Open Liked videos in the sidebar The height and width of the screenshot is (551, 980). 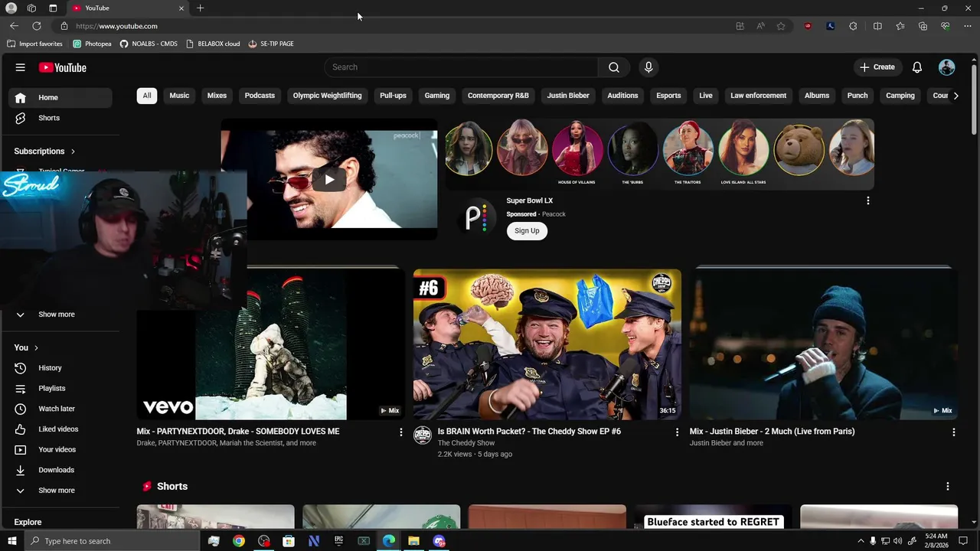click(60, 429)
